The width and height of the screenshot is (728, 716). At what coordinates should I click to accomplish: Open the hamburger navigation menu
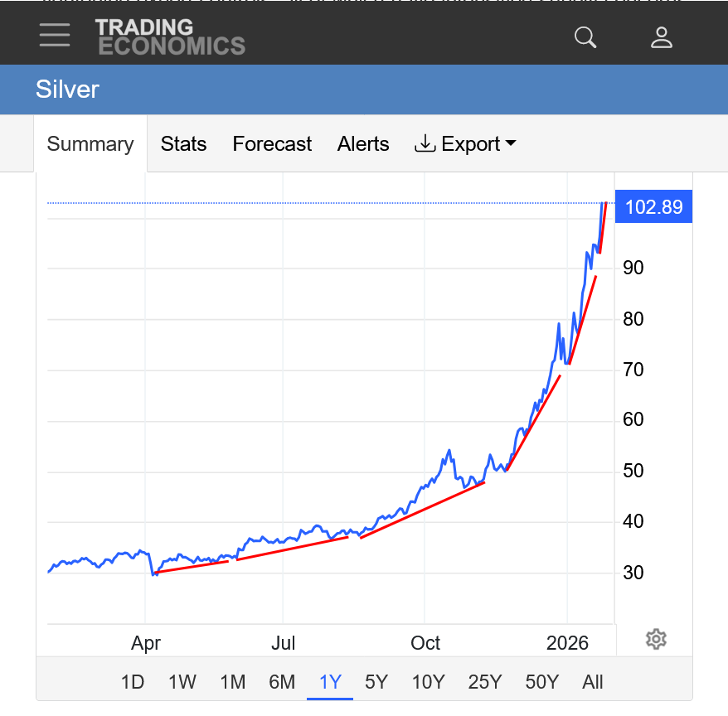point(55,35)
